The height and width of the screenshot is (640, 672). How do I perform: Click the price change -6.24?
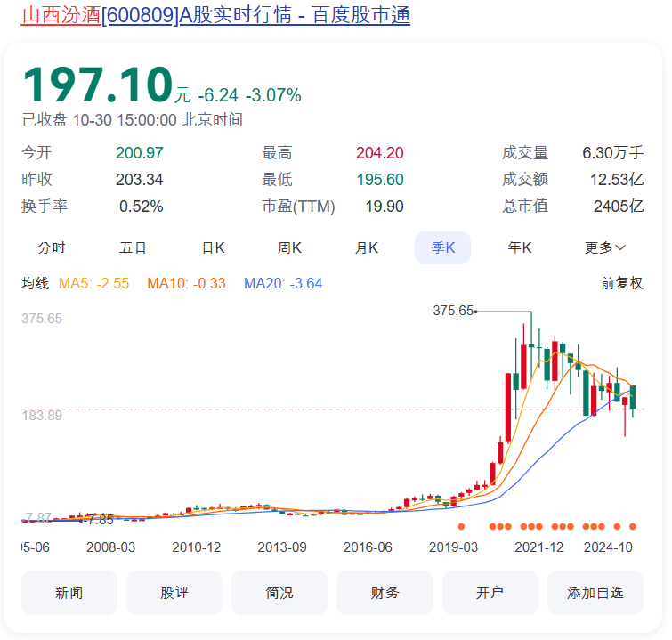(218, 95)
